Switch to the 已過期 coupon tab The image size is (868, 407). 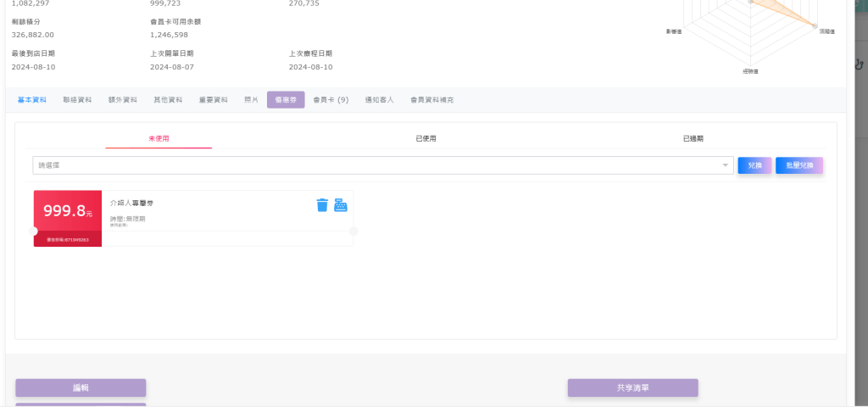coord(693,138)
